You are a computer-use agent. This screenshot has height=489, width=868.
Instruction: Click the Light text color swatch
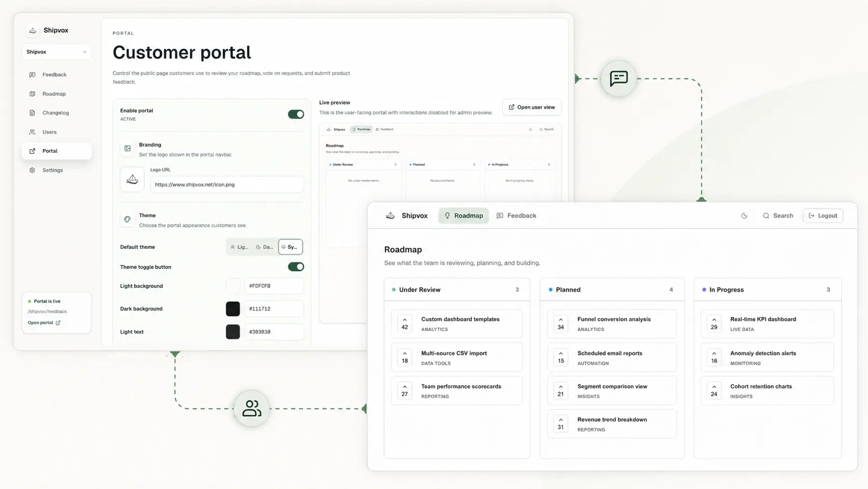tap(233, 332)
